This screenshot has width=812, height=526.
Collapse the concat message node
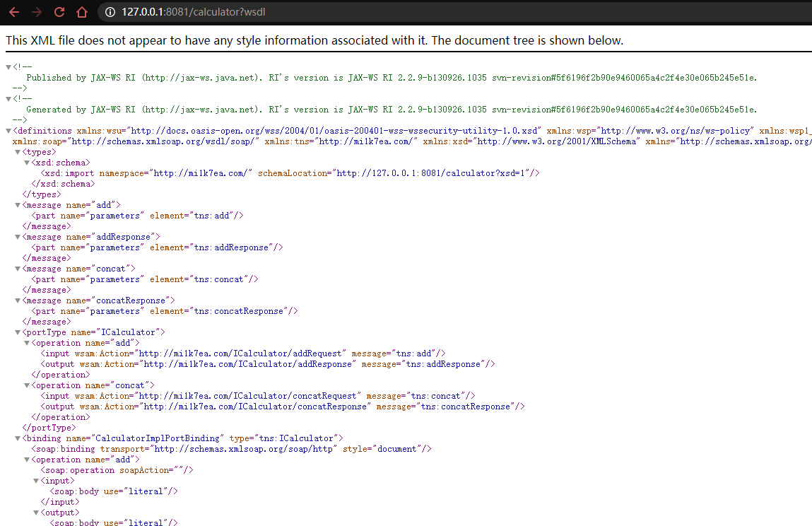point(18,269)
